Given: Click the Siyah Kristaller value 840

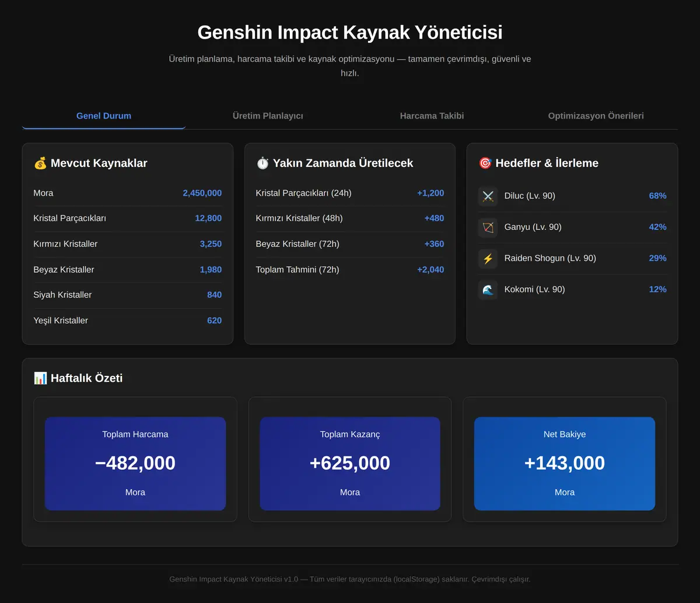Looking at the screenshot, I should click(214, 295).
